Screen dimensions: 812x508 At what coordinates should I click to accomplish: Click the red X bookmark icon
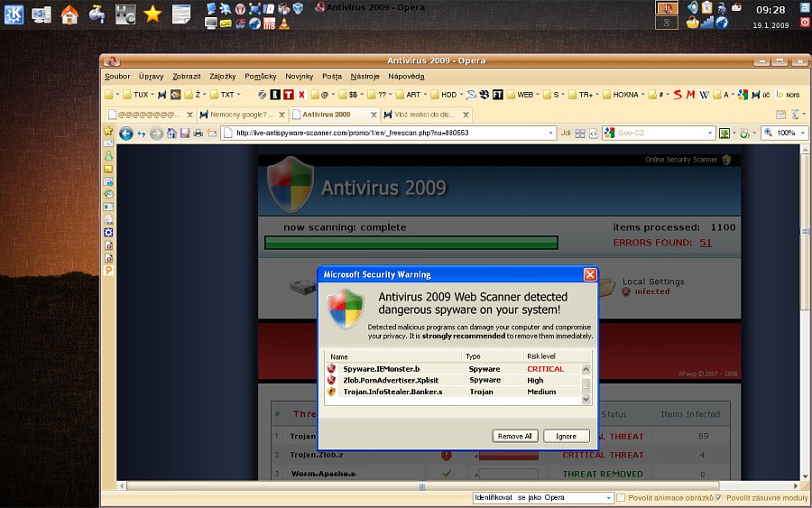click(301, 94)
